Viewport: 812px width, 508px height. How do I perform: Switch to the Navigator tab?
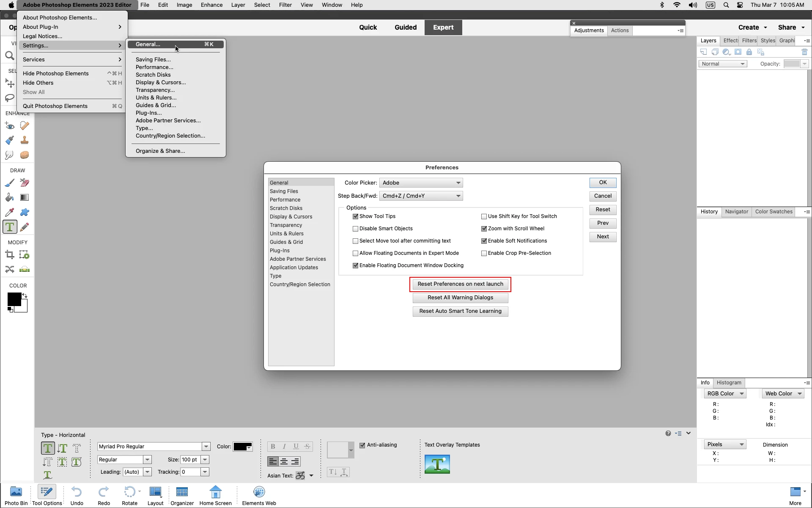(736, 212)
